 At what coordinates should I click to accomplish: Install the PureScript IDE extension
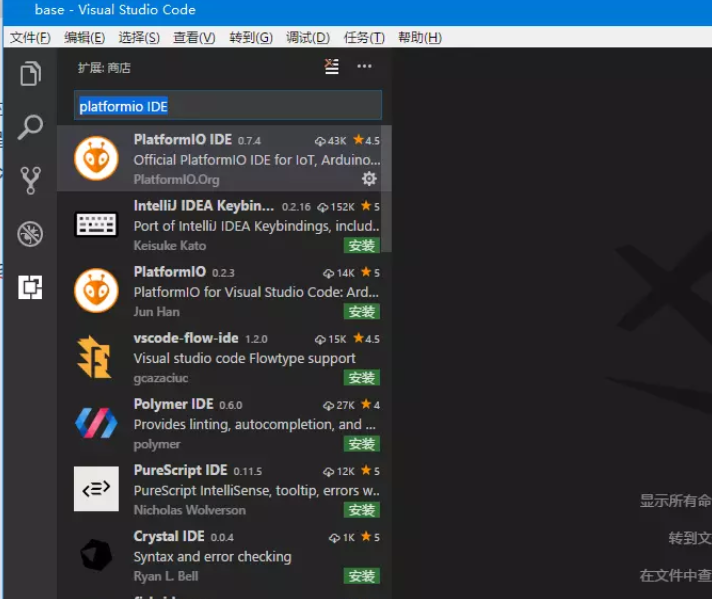[x=361, y=510]
